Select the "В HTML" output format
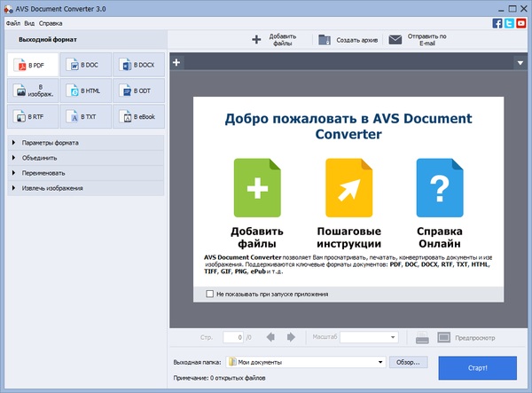The width and height of the screenshot is (532, 393). click(85, 90)
